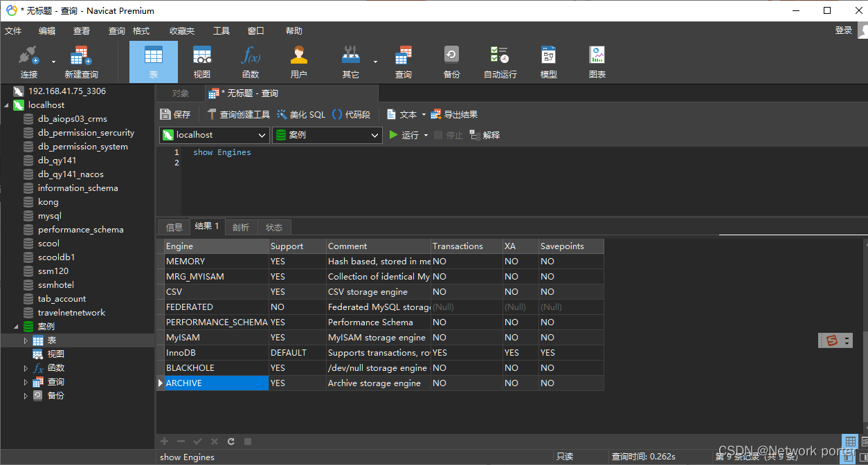Select the db_aiops03_crms database
868x465 pixels.
[73, 119]
